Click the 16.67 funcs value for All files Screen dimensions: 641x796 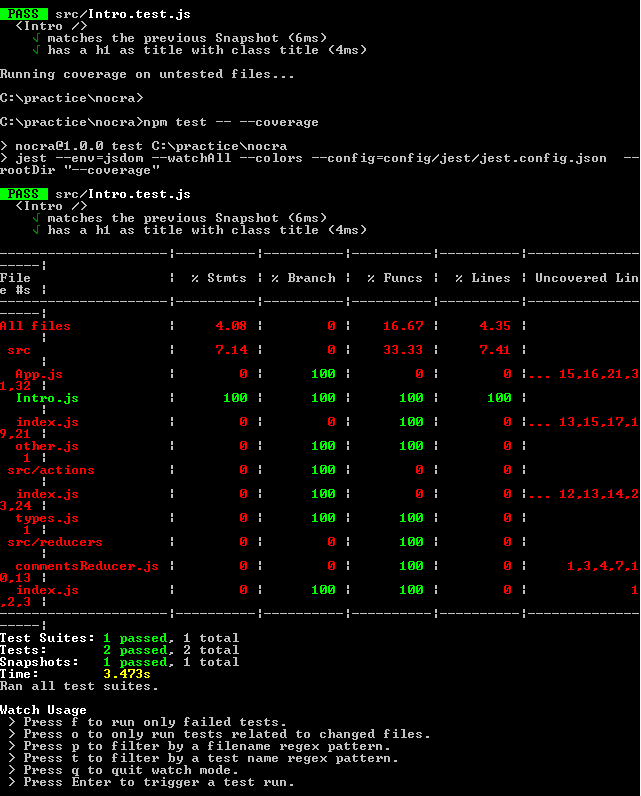[x=403, y=326]
